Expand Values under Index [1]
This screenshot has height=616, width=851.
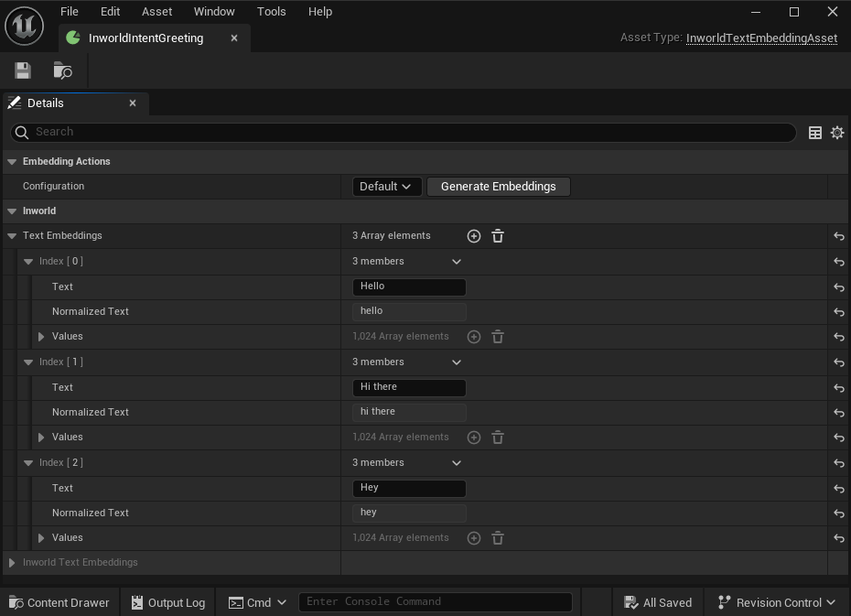coord(41,437)
